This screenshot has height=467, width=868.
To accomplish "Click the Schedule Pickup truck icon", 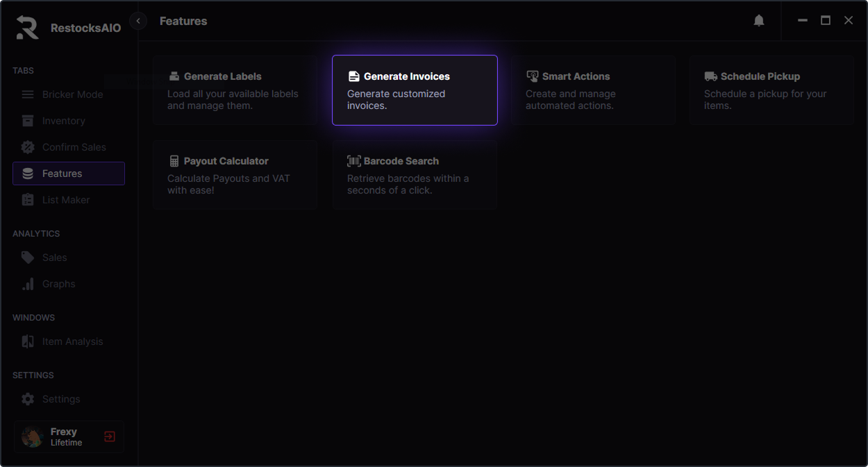I will pyautogui.click(x=710, y=76).
